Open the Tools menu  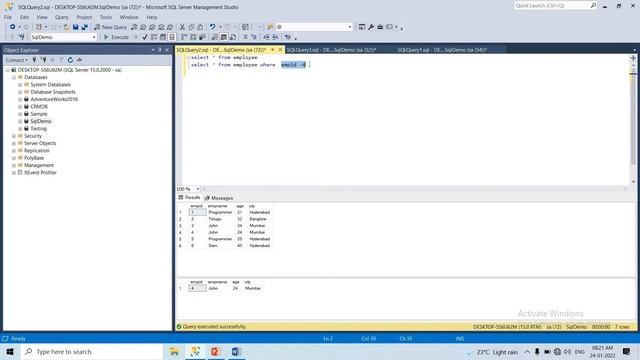click(106, 17)
